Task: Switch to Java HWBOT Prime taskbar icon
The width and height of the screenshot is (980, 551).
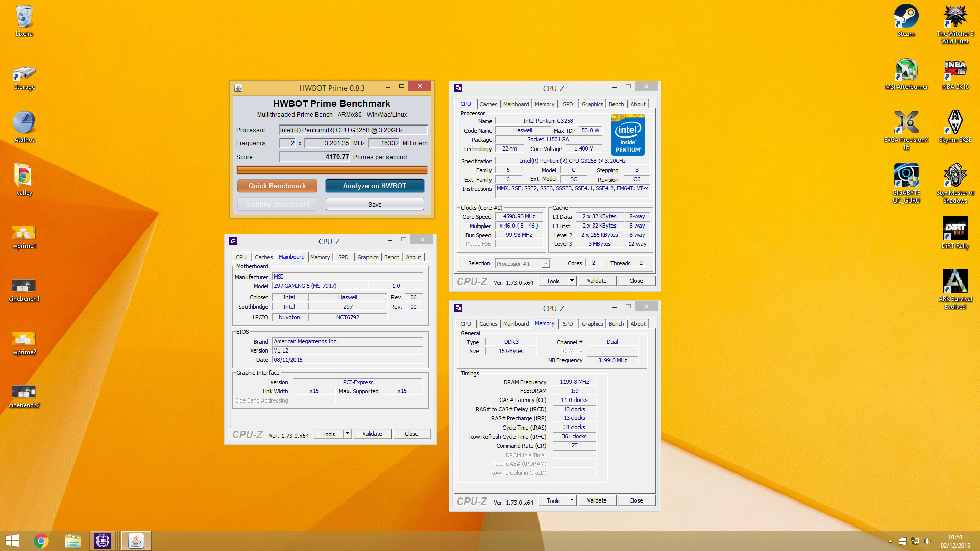Action: click(x=136, y=541)
